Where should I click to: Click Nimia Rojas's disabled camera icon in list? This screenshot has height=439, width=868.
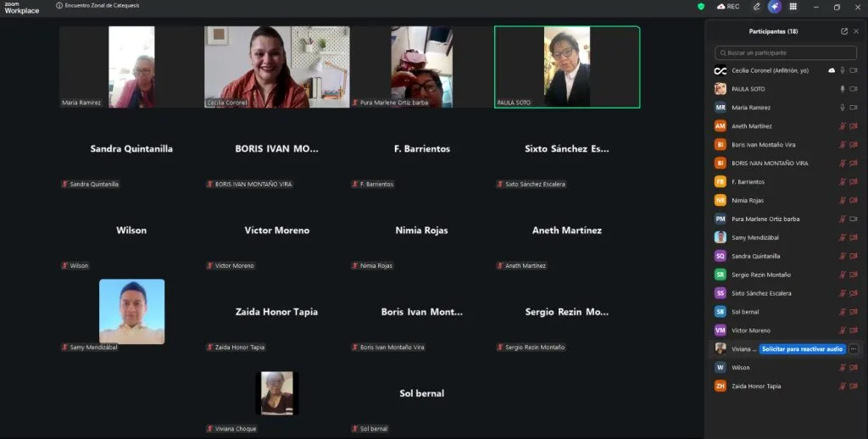[854, 200]
